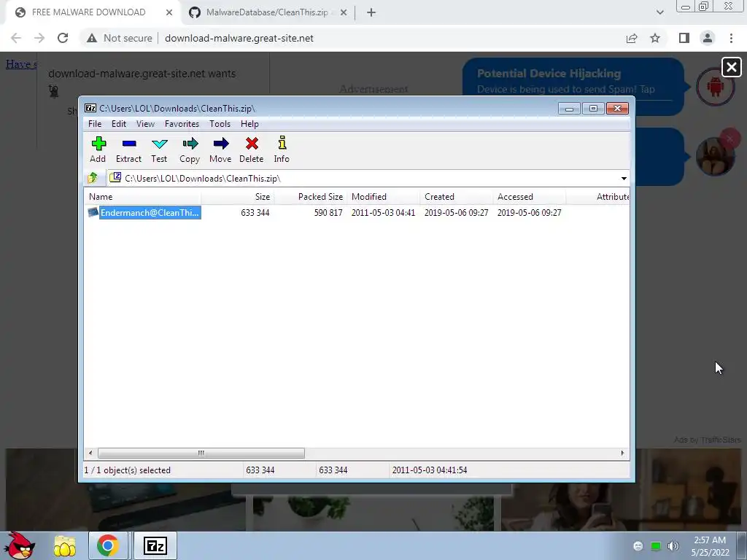
Task: Sort by Modified column header
Action: (x=384, y=197)
